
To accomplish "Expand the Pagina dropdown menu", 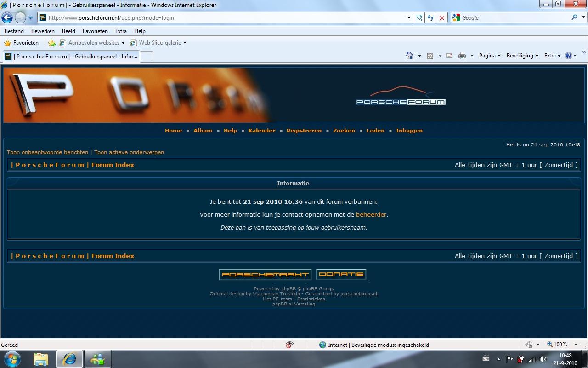I will (490, 56).
